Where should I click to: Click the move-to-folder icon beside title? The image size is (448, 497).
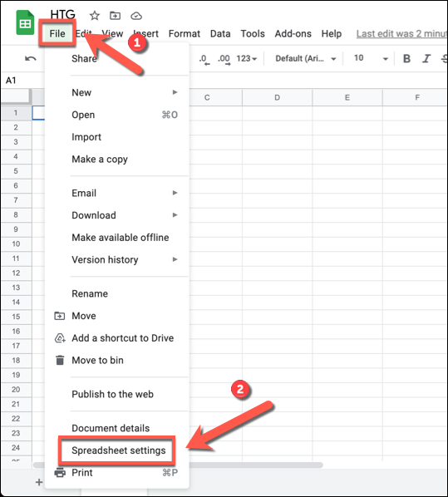(x=115, y=15)
